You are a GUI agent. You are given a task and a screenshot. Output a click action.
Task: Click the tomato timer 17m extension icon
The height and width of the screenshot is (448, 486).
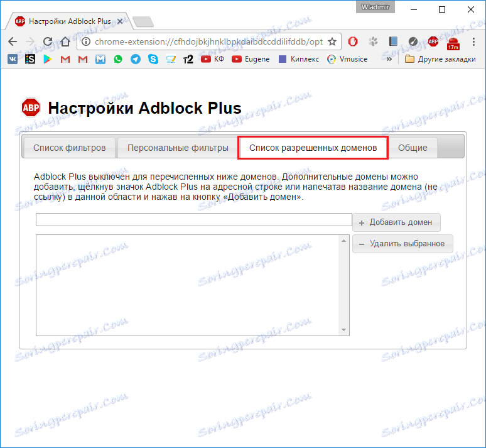[x=453, y=43]
